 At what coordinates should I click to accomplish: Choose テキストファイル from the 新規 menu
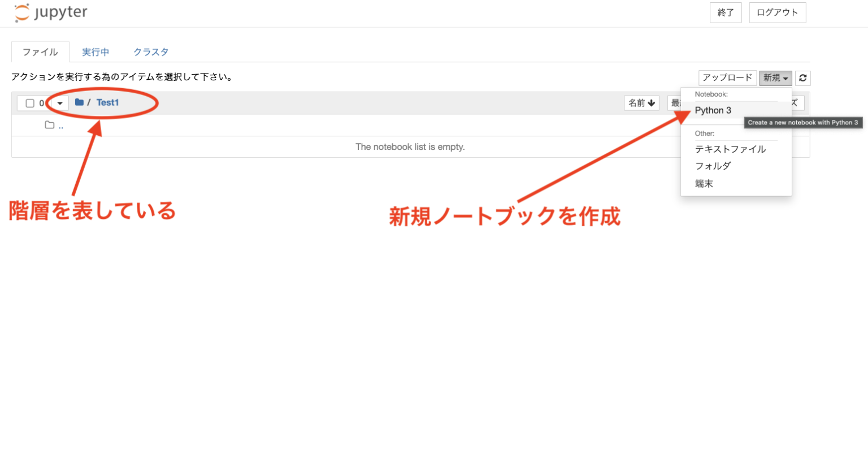coord(730,149)
